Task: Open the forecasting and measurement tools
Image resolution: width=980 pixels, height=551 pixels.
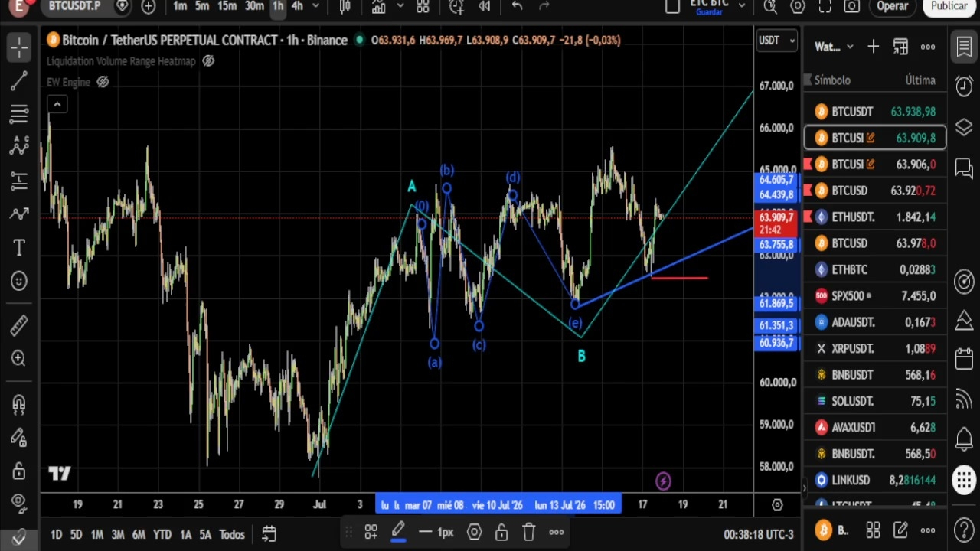Action: tap(19, 181)
